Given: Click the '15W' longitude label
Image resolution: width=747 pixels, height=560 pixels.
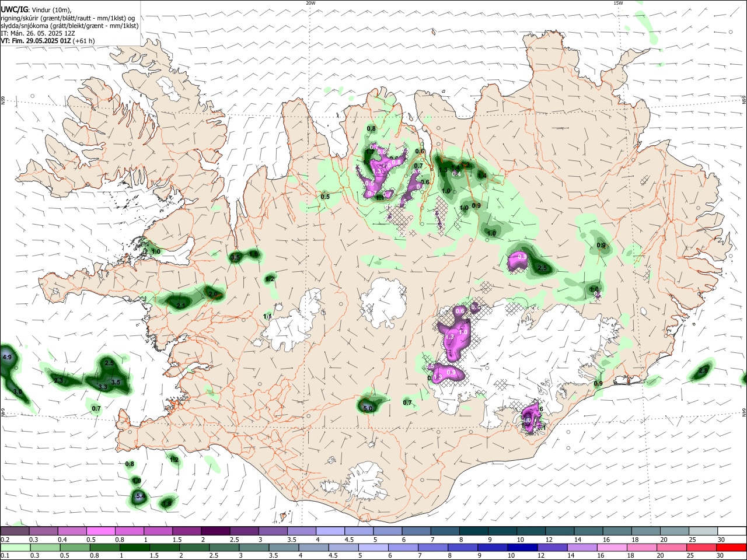Looking at the screenshot, I should click(617, 3).
